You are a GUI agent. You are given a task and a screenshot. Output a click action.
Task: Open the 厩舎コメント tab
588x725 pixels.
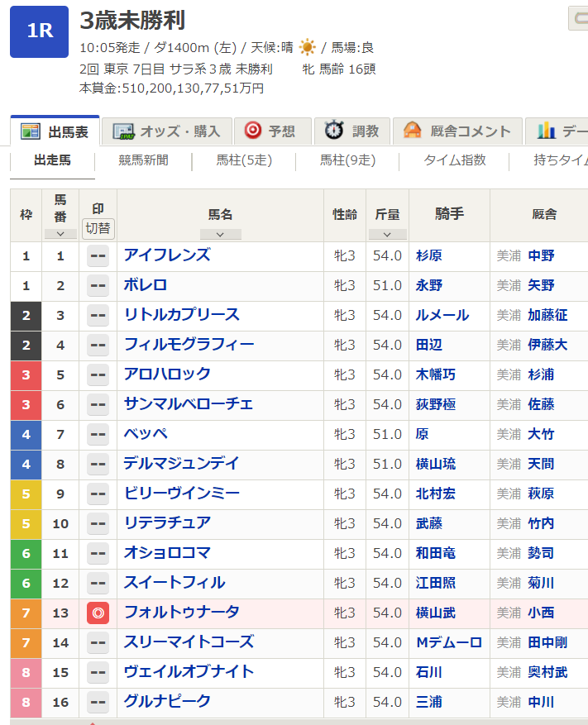[457, 131]
